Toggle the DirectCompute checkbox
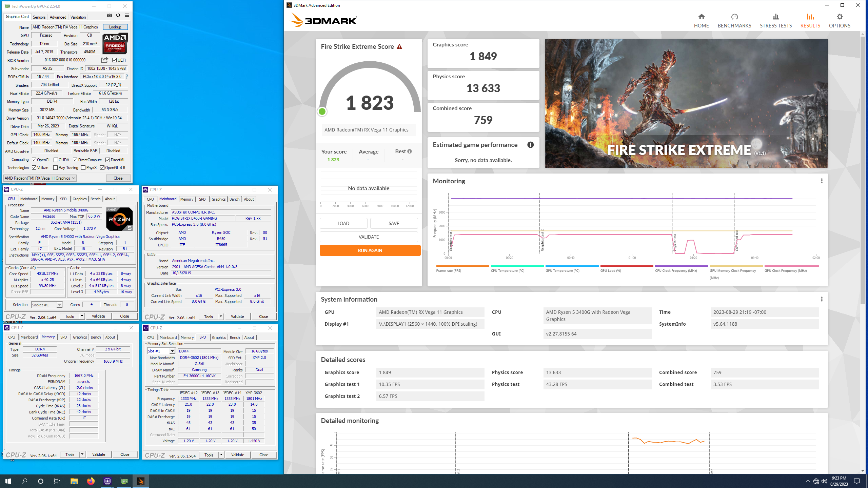868x488 pixels. coord(75,160)
